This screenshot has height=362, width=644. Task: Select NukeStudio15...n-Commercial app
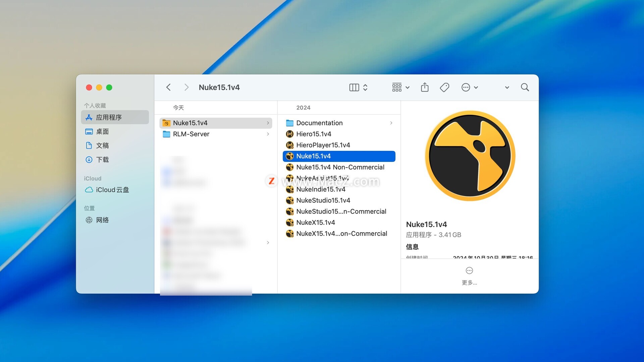click(x=339, y=212)
